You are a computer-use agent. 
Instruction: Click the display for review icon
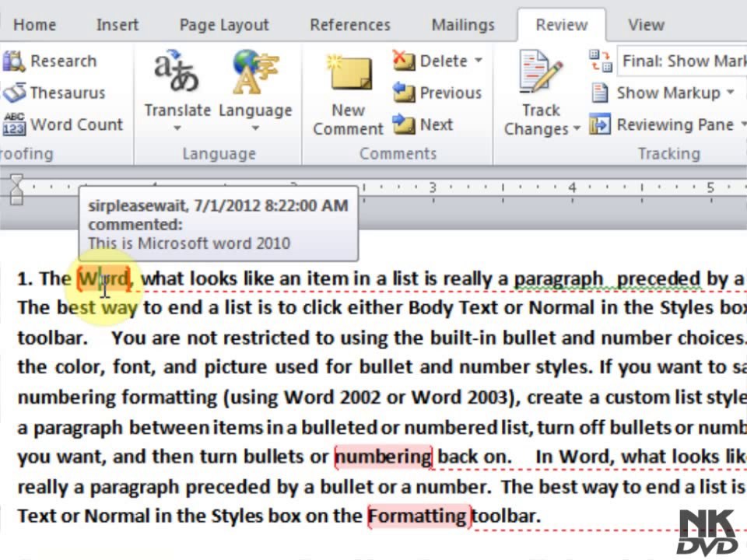coord(600,61)
